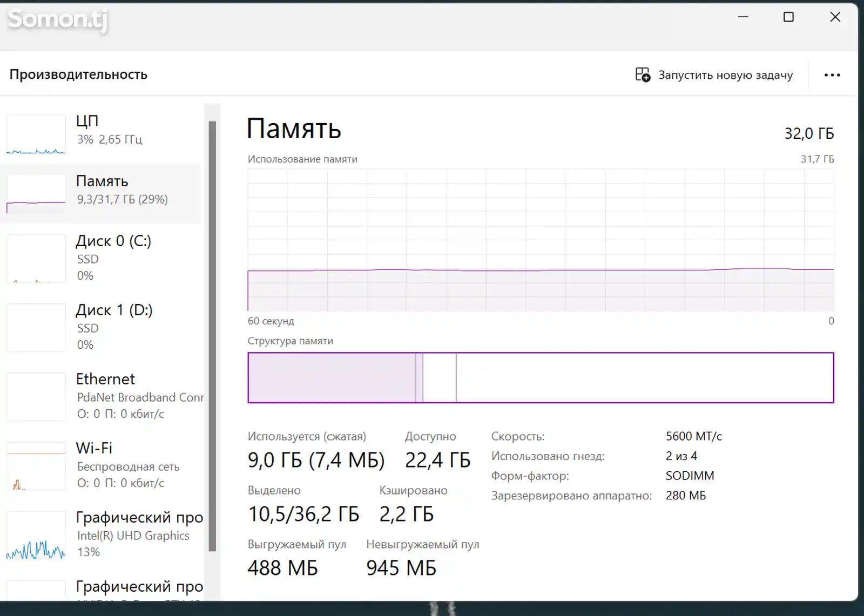This screenshot has width=864, height=616.
Task: Click the memory composition bar
Action: pos(541,378)
